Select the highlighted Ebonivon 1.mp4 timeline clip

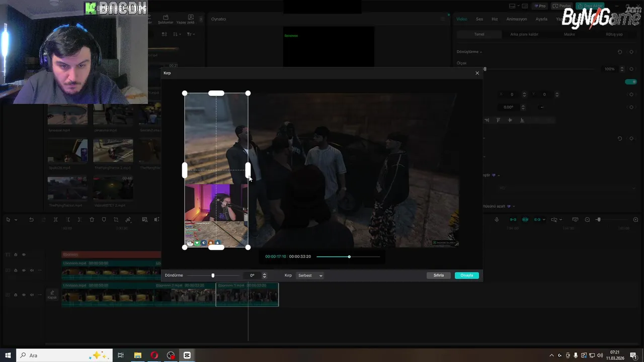(247, 295)
